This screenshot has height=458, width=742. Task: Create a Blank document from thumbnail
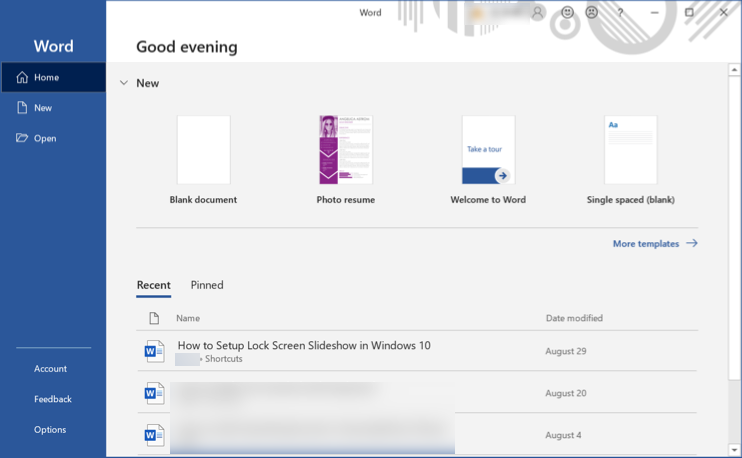(203, 150)
